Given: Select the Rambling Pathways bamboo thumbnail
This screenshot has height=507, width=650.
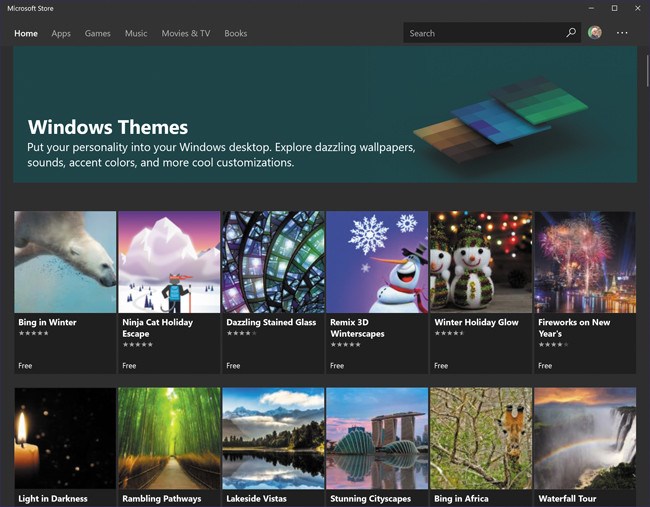Looking at the screenshot, I should click(169, 438).
